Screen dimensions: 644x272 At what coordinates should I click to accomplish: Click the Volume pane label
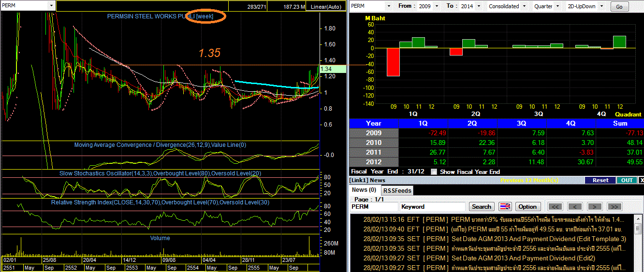click(160, 238)
